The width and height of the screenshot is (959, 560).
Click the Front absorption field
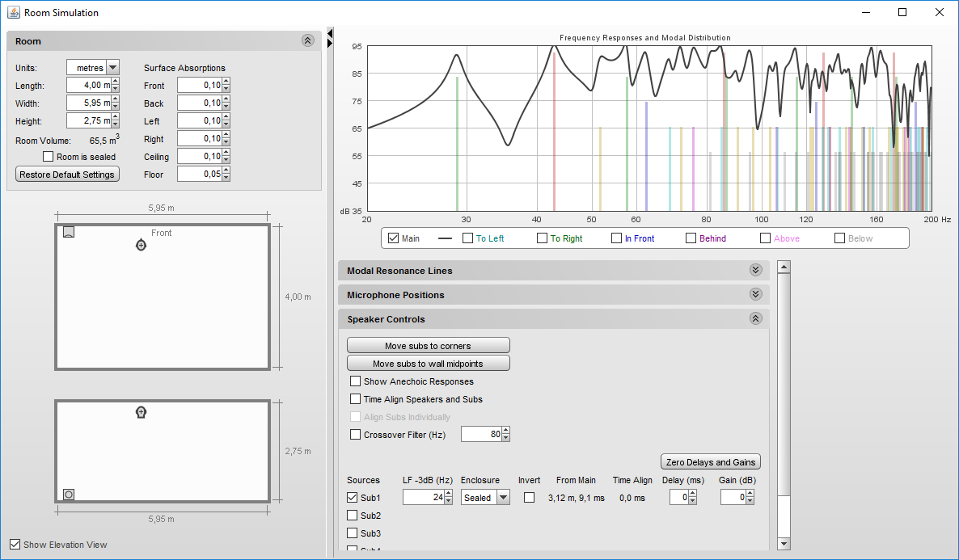(x=200, y=85)
